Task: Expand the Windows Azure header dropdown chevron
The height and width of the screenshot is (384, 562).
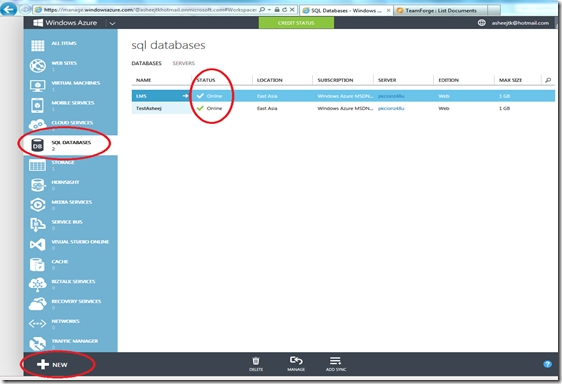Action: pyautogui.click(x=112, y=24)
